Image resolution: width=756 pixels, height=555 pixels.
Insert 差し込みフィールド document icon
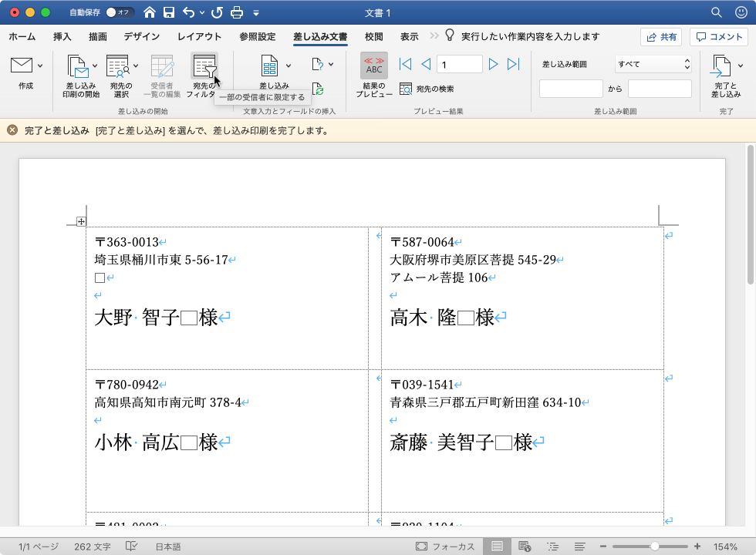click(269, 66)
